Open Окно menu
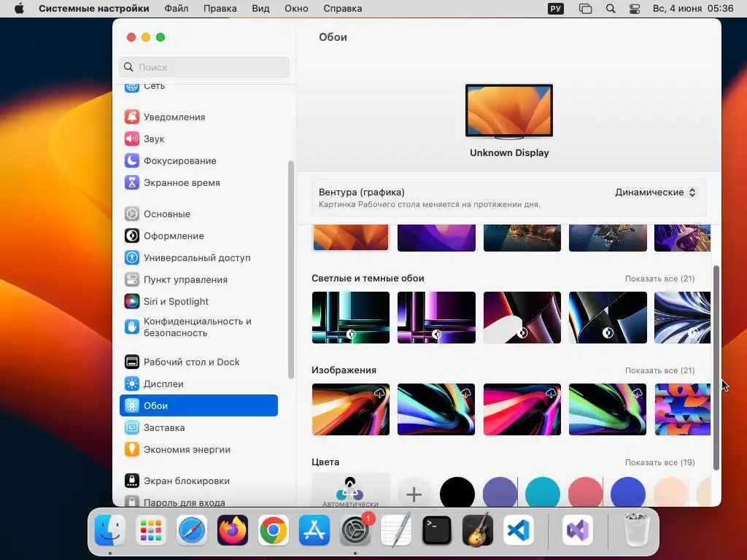Image resolution: width=747 pixels, height=560 pixels. [x=296, y=9]
